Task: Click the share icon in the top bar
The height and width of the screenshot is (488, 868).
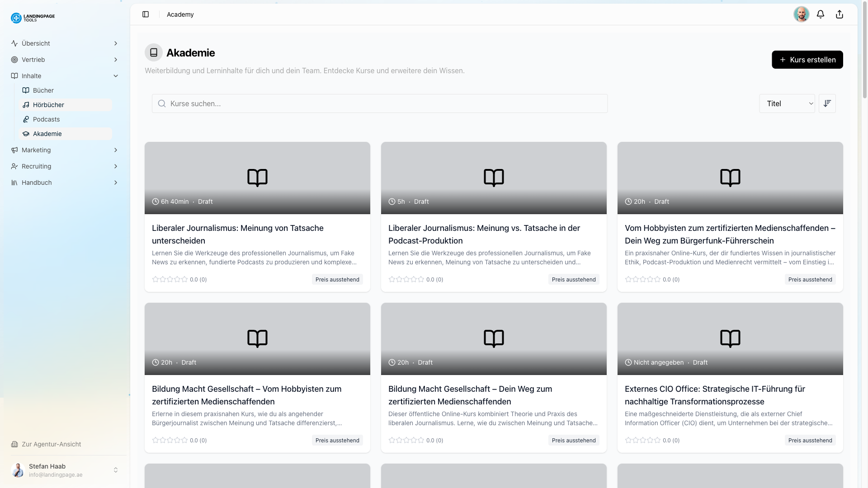Action: [840, 14]
